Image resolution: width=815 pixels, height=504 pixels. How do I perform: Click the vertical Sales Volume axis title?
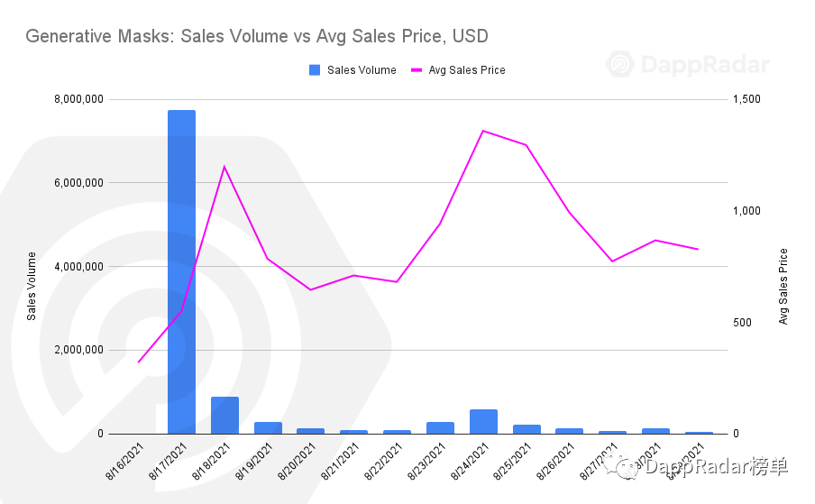(32, 286)
